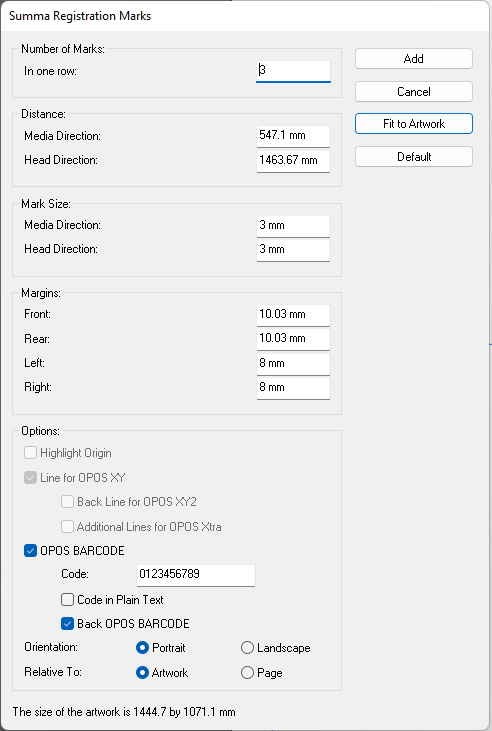Toggle Additional Lines for OPOS Xtra checkbox

(68, 527)
